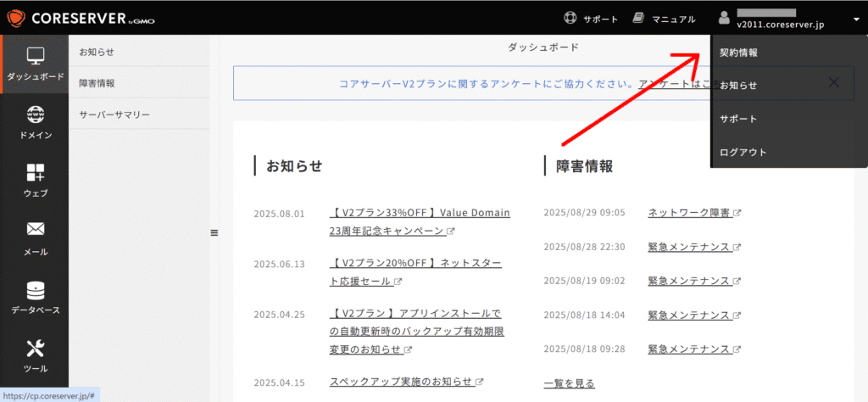
Task: Collapse the account dropdown arrow
Action: (x=856, y=20)
